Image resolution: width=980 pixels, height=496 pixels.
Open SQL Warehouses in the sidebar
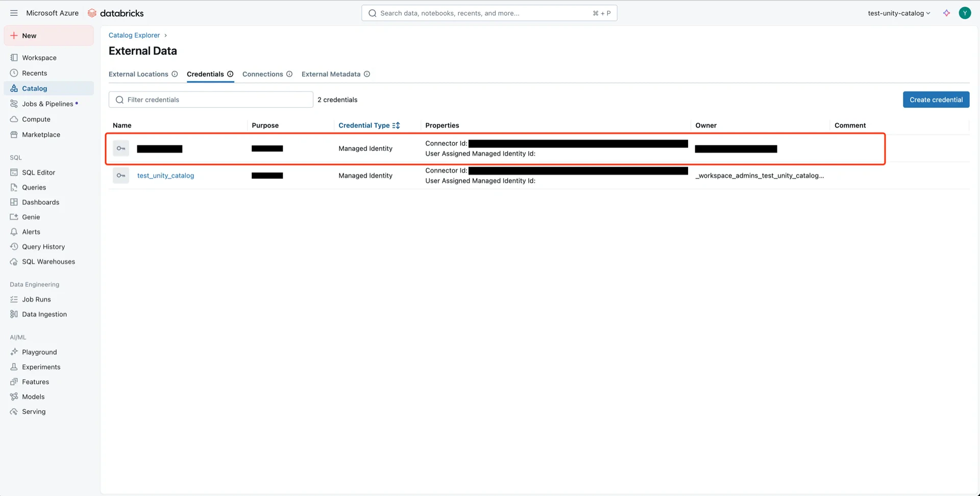49,262
